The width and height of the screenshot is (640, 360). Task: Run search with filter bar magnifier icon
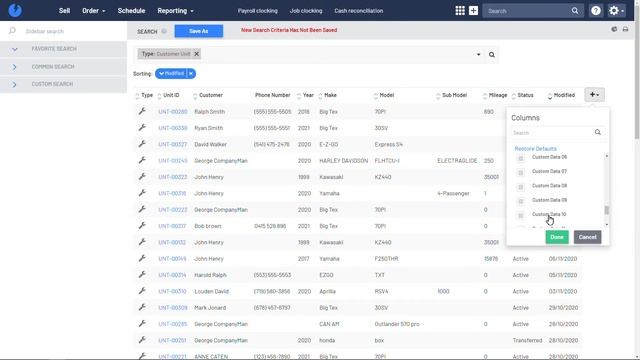[x=492, y=55]
